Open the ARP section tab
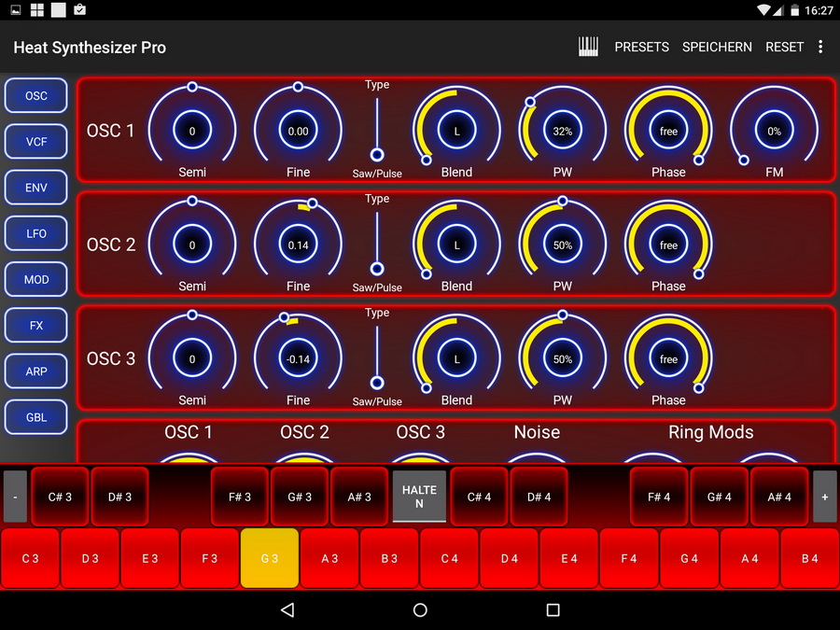840x630 pixels. pos(36,371)
